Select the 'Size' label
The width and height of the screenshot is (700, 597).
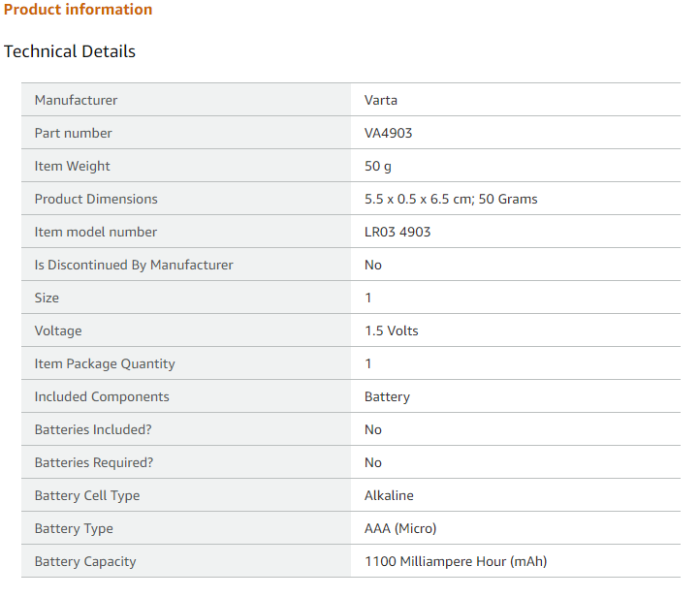click(47, 298)
